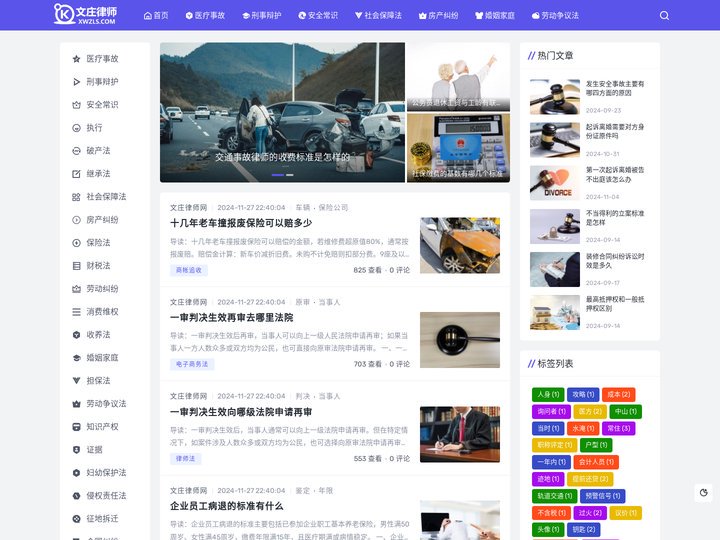Click purple tag 询问者 (1)
Viewport: 720px width, 540px height.
click(551, 411)
